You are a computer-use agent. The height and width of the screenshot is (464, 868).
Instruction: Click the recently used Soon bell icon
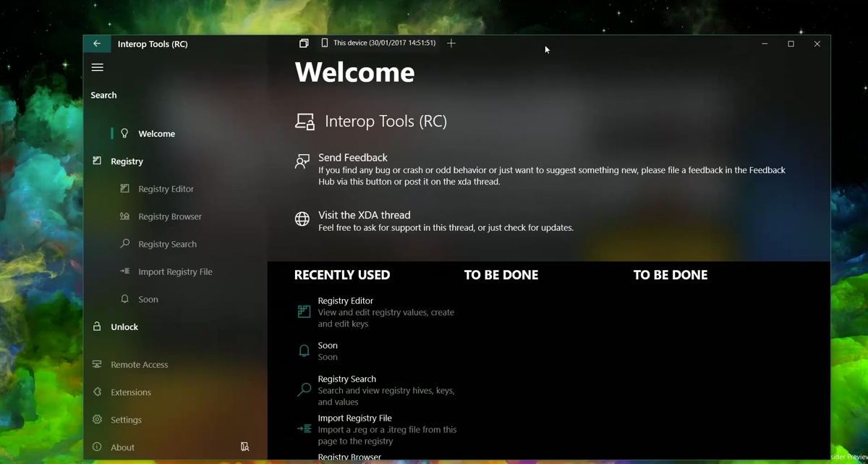coord(304,351)
